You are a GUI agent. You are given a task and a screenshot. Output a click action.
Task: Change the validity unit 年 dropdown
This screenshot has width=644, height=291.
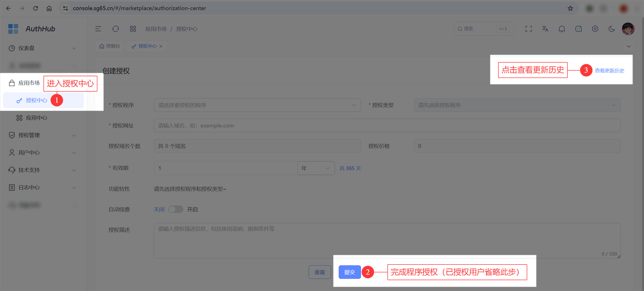pyautogui.click(x=315, y=168)
